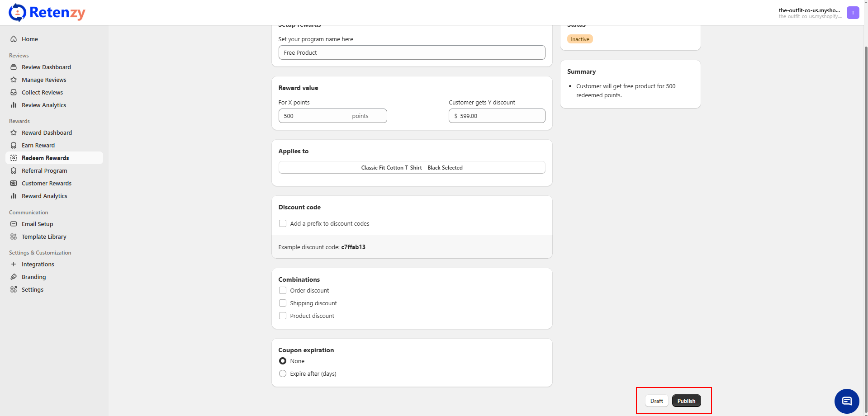Open the store account dropdown
This screenshot has height=416, width=868.
coord(810,13)
